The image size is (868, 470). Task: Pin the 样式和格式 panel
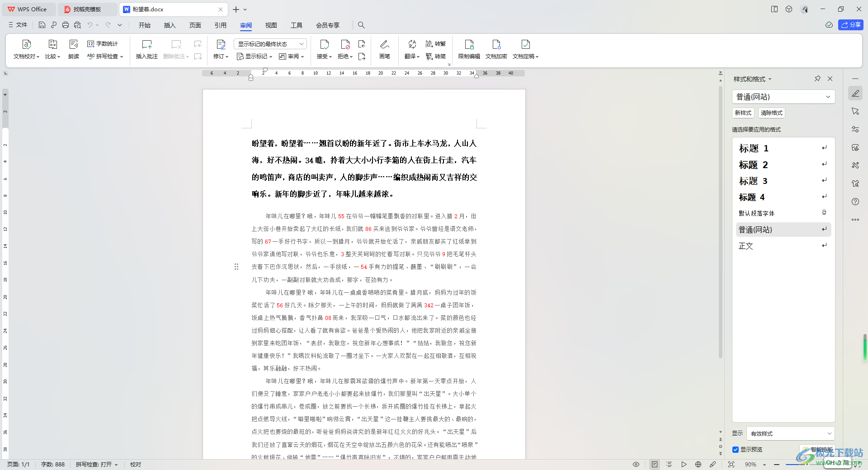tap(817, 79)
